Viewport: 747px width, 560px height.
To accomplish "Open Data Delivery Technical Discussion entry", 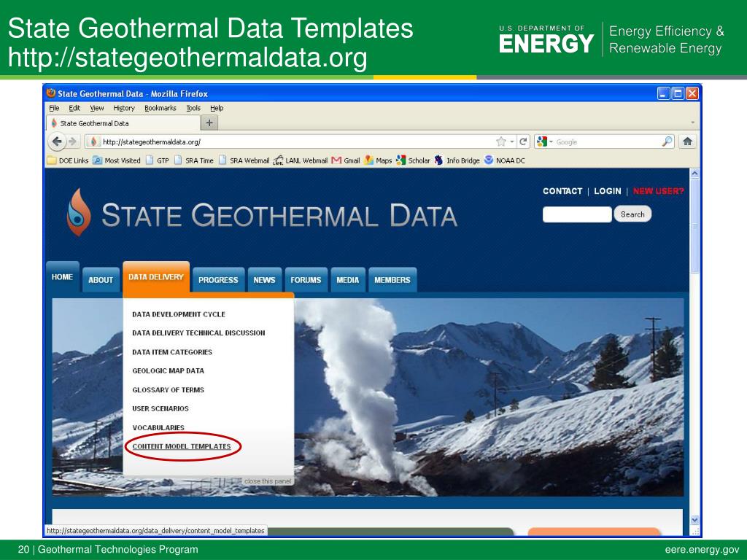I will click(198, 332).
